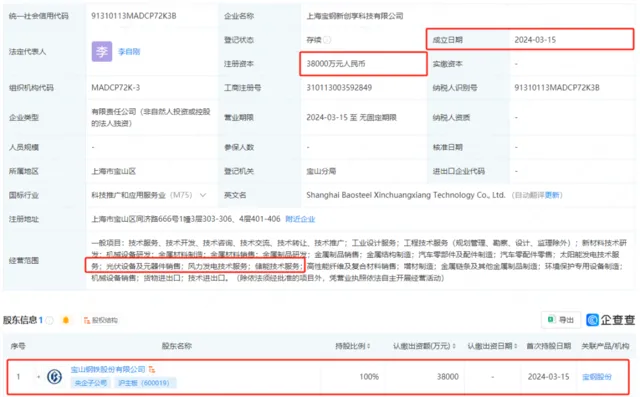Click the 企查查 logo
640x397 pixels.
(610, 320)
